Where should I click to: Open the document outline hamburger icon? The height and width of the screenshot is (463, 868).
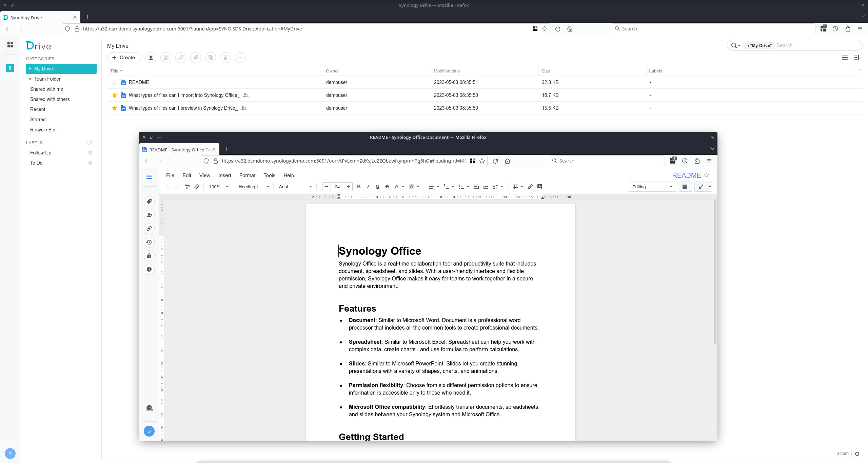pyautogui.click(x=149, y=177)
